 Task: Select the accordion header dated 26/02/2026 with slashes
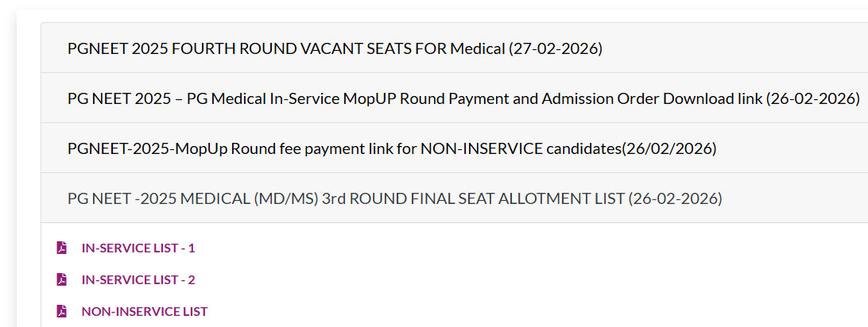[392, 148]
